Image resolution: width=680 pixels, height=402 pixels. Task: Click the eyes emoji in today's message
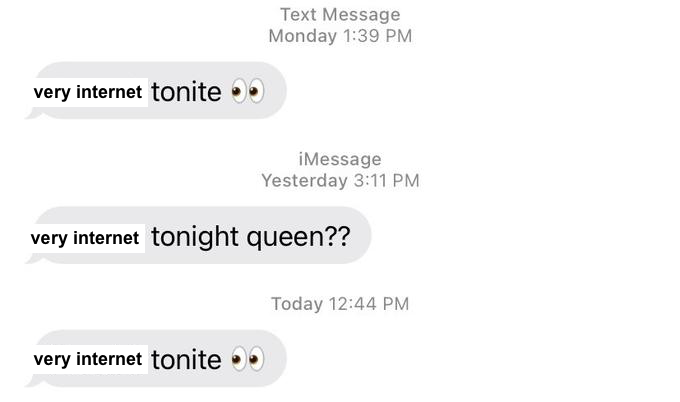point(247,359)
